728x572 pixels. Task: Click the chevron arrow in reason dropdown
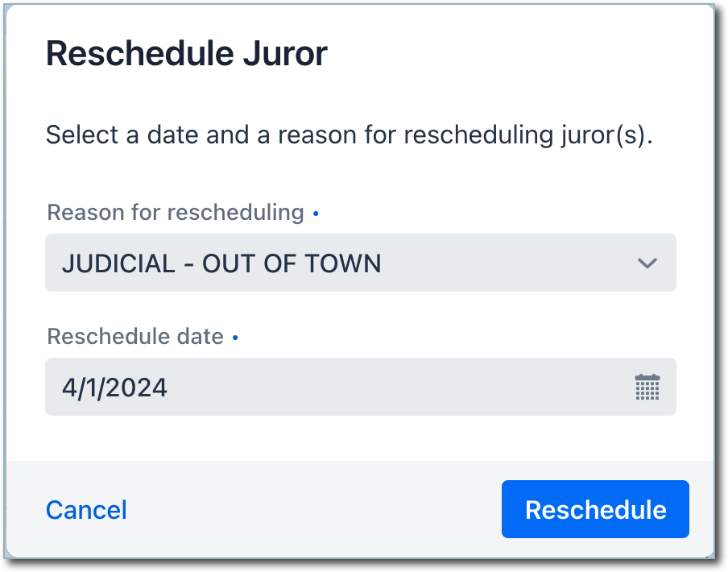(x=647, y=263)
